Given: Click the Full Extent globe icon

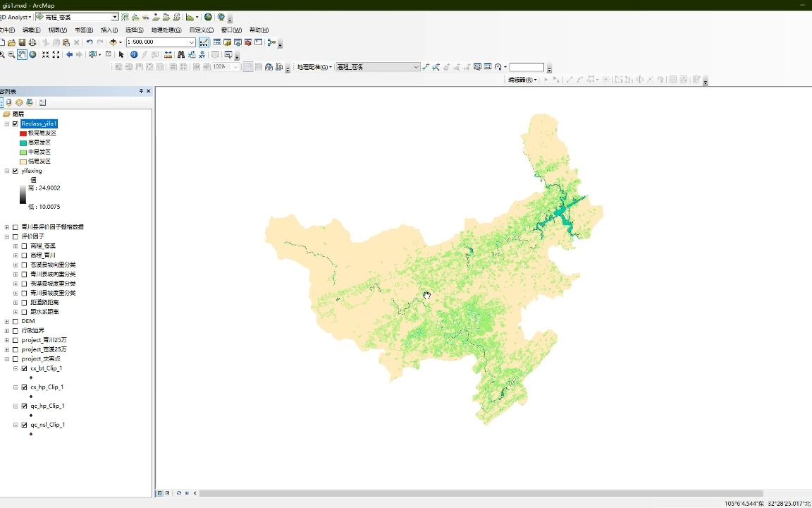Looking at the screenshot, I should point(32,54).
